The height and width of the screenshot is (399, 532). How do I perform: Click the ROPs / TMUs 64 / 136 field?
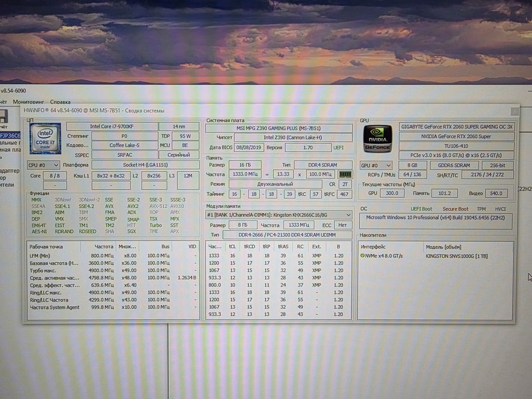click(x=412, y=175)
